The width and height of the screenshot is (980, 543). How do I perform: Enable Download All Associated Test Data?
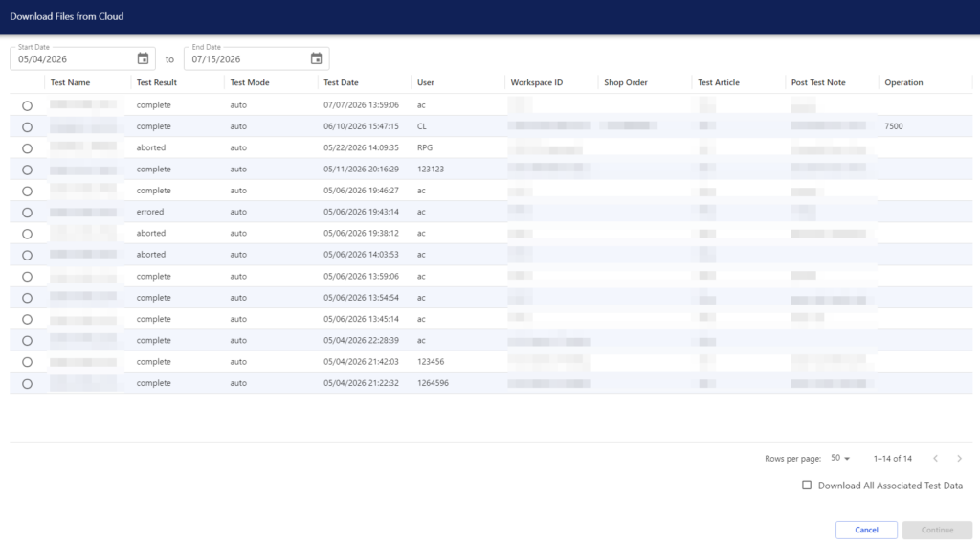click(x=807, y=485)
